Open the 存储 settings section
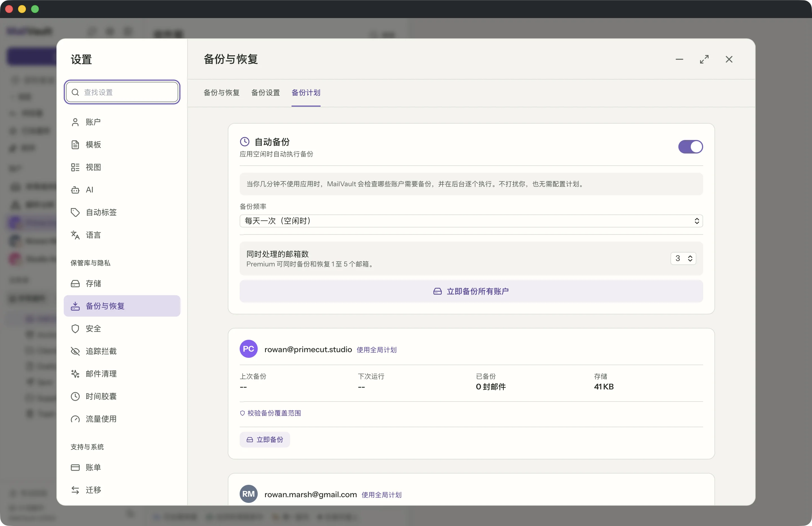The image size is (812, 526). point(122,284)
